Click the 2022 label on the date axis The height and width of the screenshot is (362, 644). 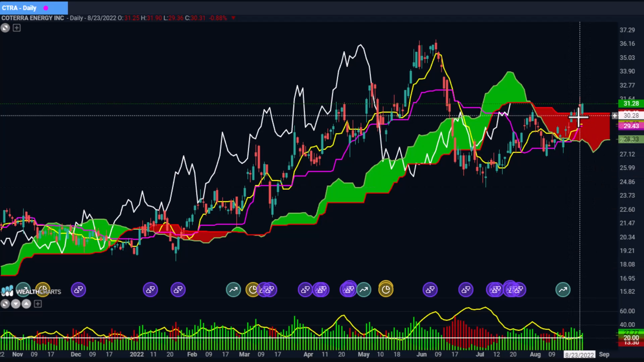point(137,355)
